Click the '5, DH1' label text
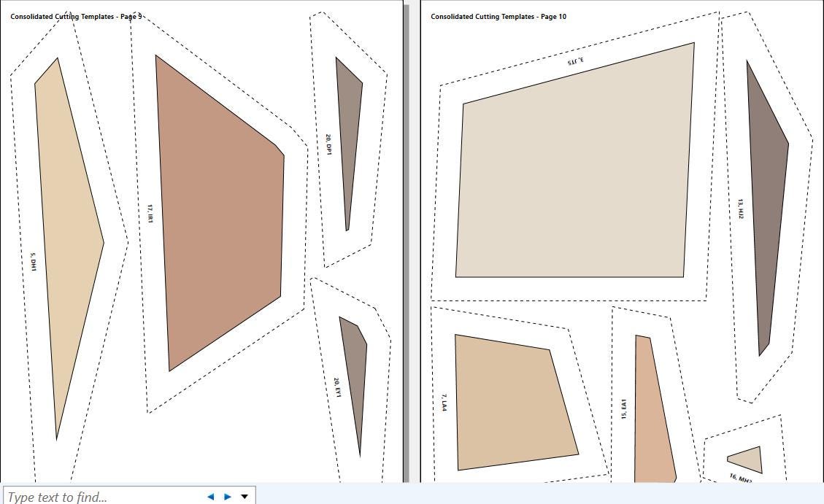The image size is (824, 504). (x=33, y=261)
